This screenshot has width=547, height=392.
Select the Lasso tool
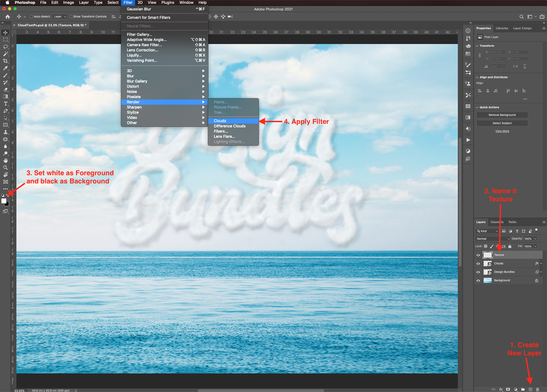click(x=5, y=47)
